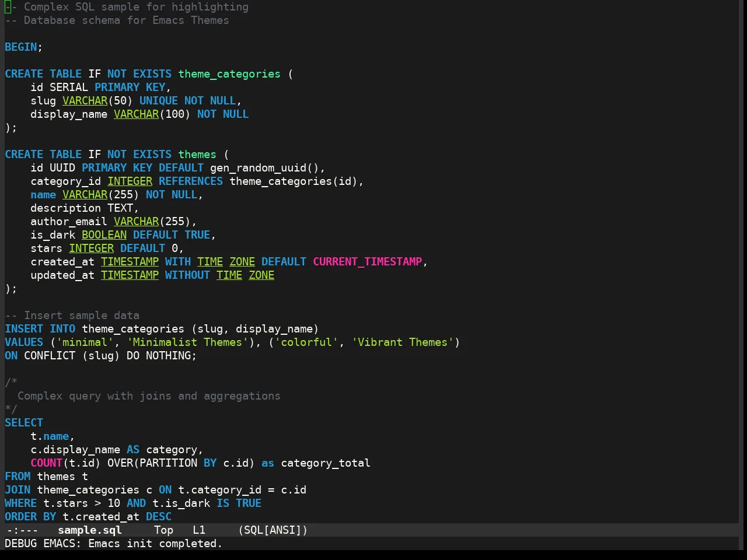Click COUNT function in window expression

[47, 463]
